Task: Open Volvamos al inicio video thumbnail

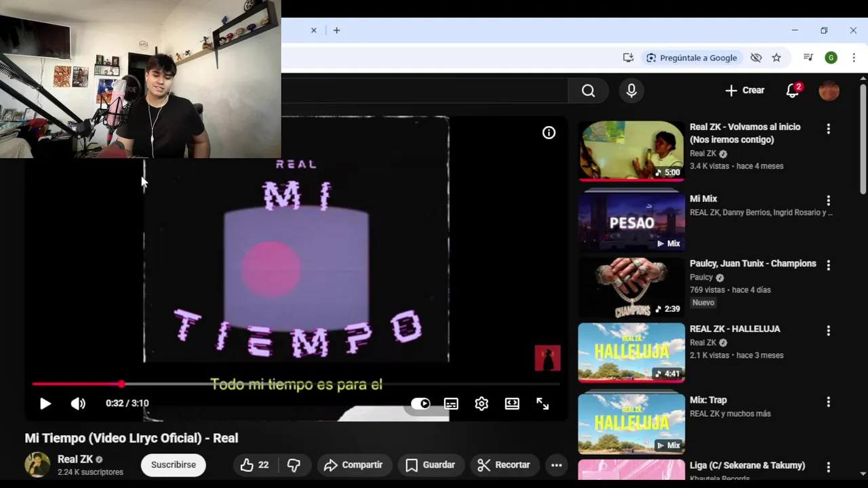Action: 631,151
